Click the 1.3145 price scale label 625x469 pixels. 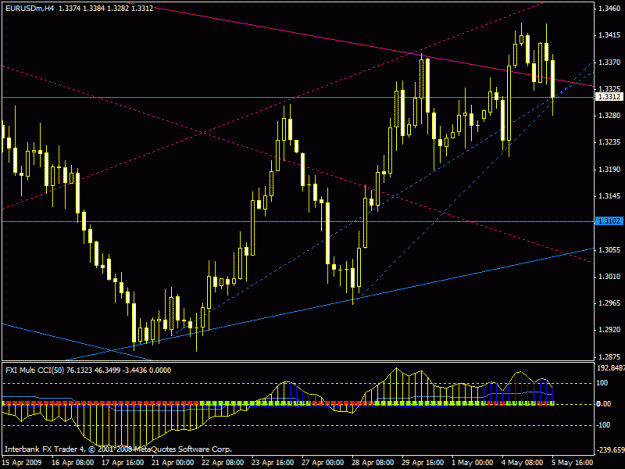[x=609, y=196]
